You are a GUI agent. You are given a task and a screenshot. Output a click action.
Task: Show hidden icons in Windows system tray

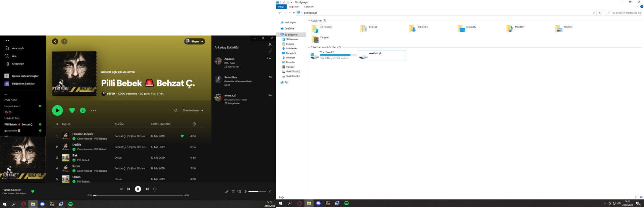tap(605, 203)
